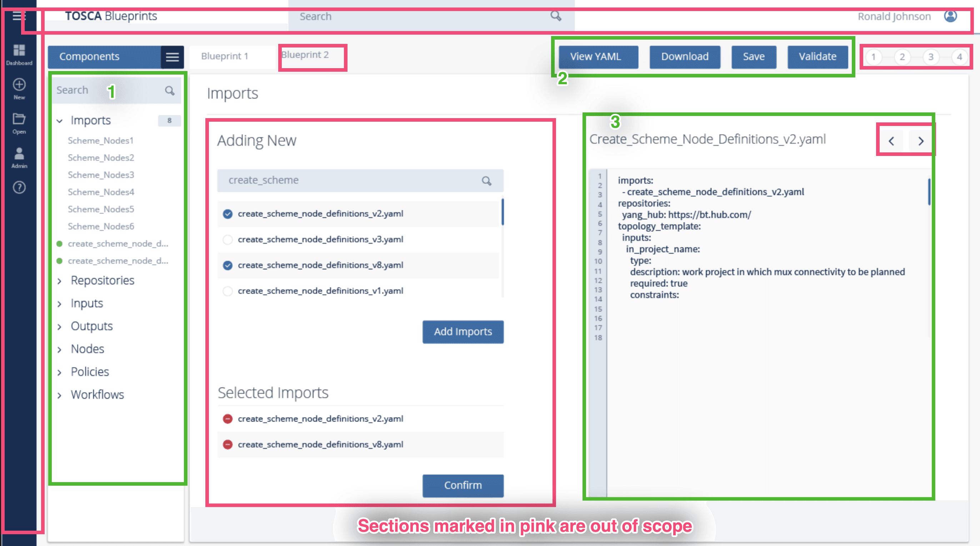Open the Dashboard from the sidebar
This screenshot has height=546, width=980.
pyautogui.click(x=19, y=54)
